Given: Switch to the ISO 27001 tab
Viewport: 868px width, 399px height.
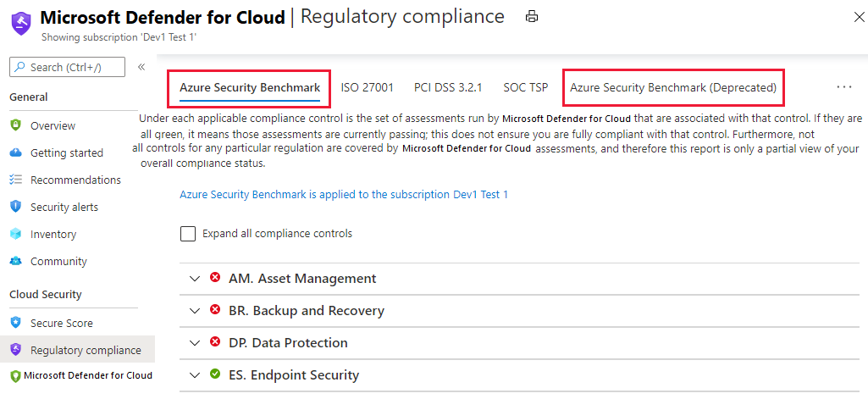Looking at the screenshot, I should (x=367, y=87).
